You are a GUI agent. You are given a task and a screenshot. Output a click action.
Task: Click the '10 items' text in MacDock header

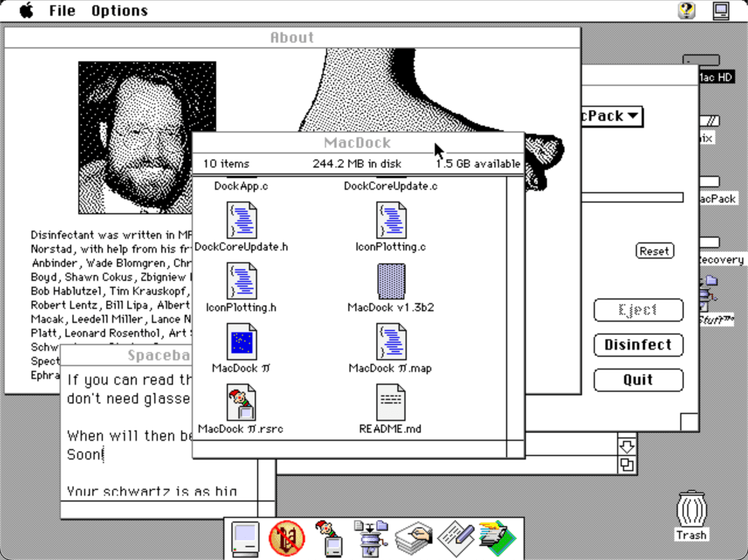226,164
